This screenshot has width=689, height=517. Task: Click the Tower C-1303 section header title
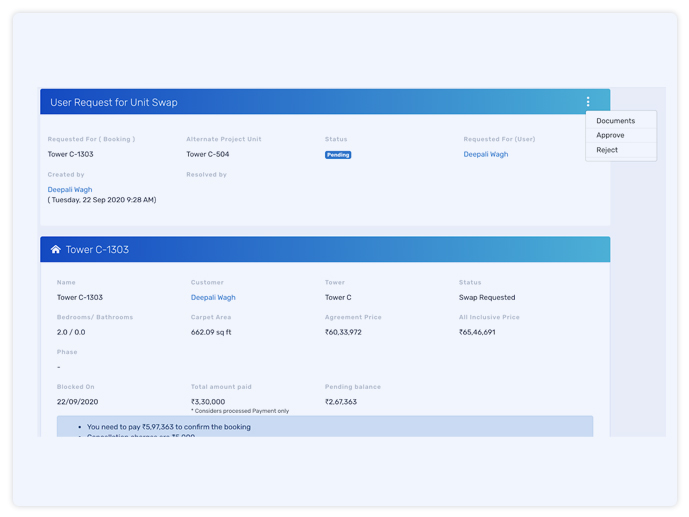(x=97, y=249)
